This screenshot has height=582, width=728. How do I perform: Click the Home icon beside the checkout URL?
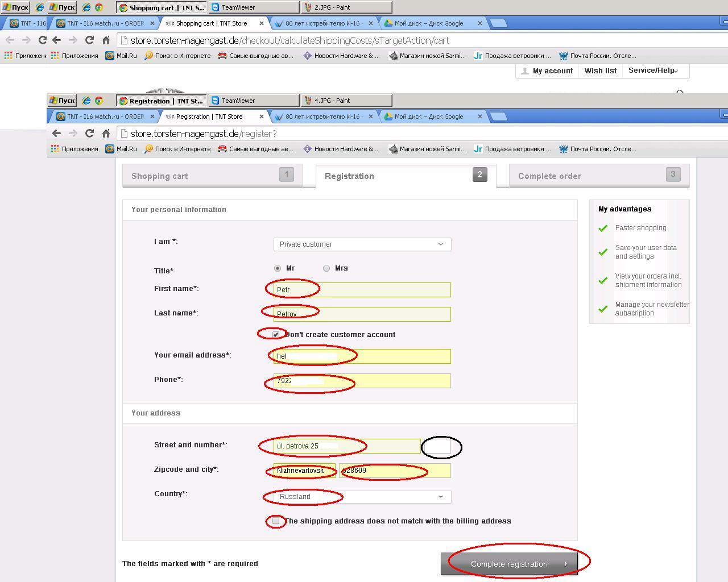pos(106,40)
